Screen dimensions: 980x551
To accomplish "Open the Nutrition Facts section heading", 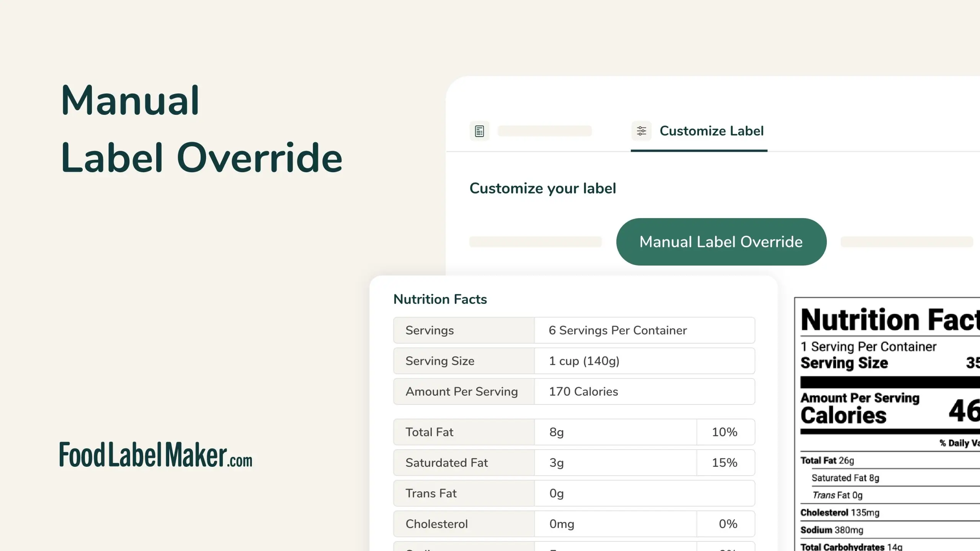I will coord(440,299).
